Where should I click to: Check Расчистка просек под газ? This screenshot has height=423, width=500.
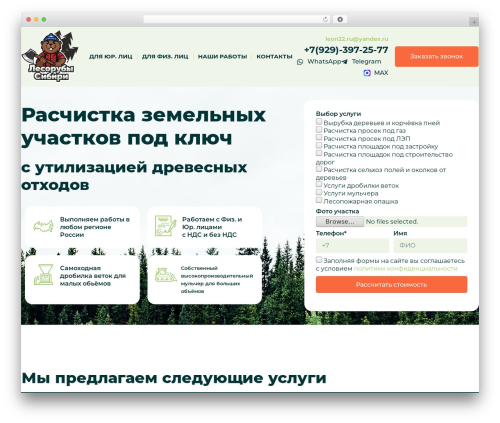click(319, 130)
